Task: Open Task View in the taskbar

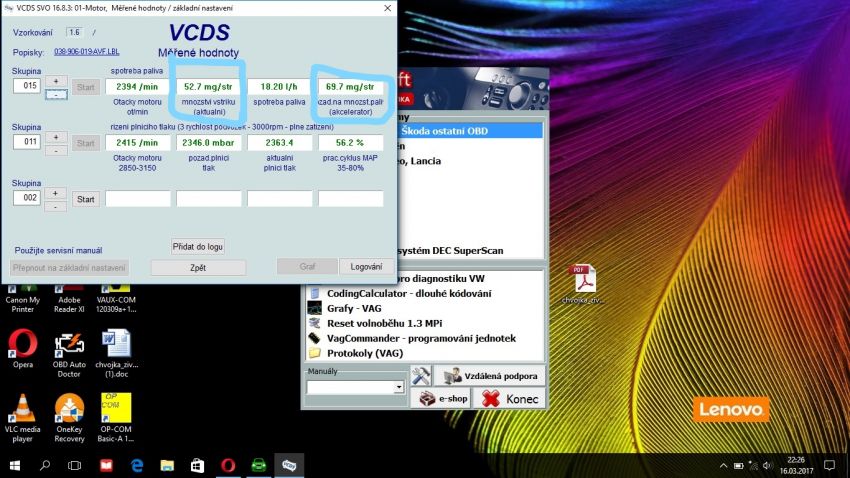Action: [x=74, y=465]
